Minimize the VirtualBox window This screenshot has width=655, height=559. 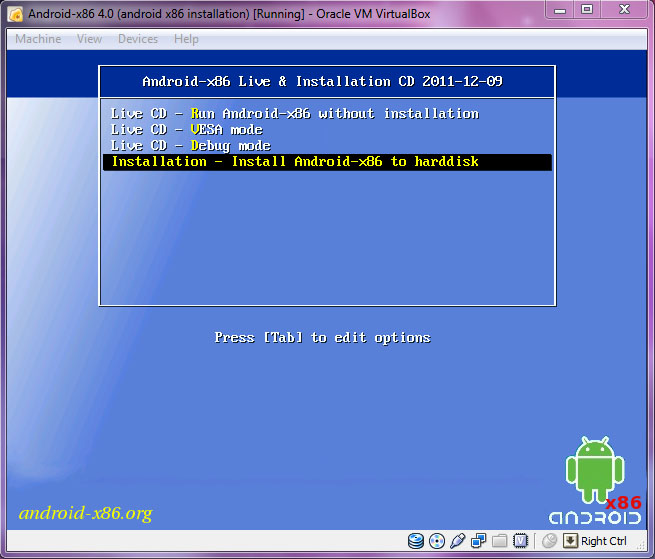coord(560,10)
